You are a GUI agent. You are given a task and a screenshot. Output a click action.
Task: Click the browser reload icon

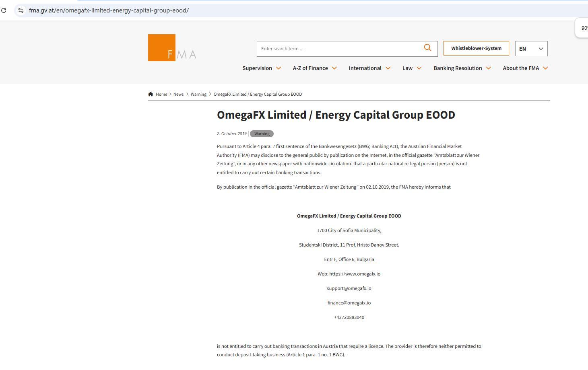tap(4, 10)
